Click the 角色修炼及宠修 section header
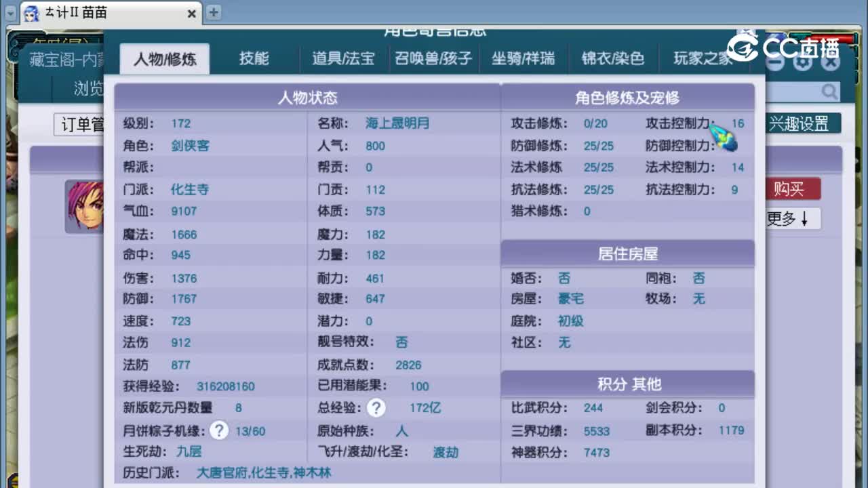868x488 pixels. pyautogui.click(x=627, y=98)
